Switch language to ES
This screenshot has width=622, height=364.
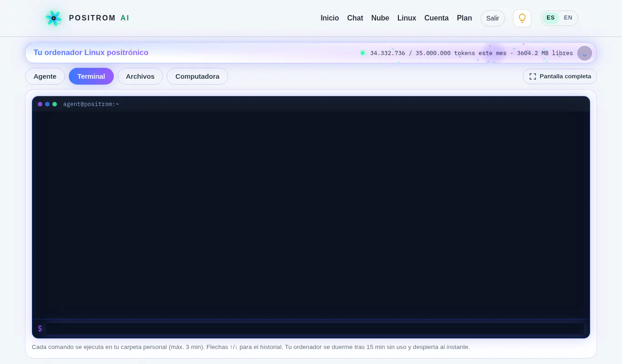click(551, 18)
